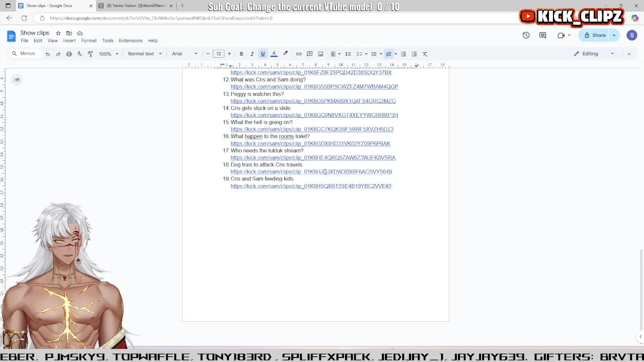Toggle the checklist button
644x362 pixels.
pyautogui.click(x=359, y=54)
